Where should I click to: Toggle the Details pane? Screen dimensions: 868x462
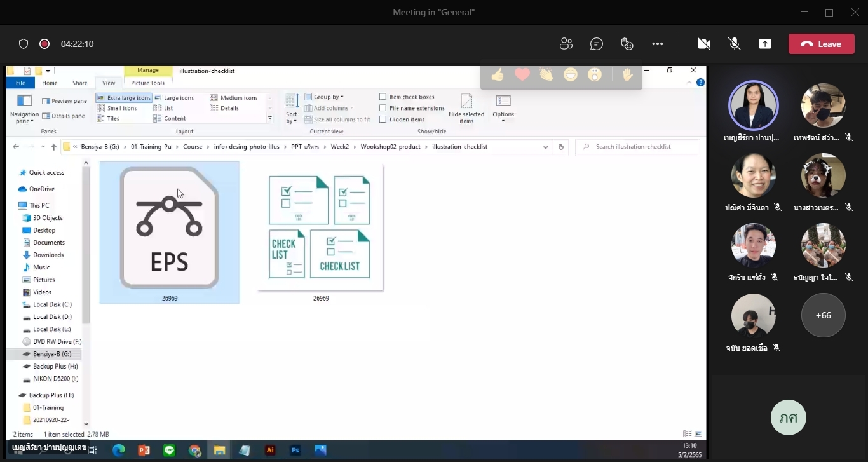[64, 116]
